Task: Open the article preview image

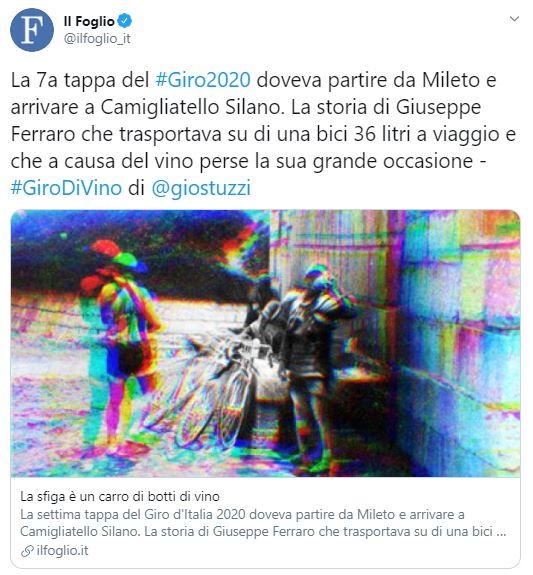Action: (265, 343)
